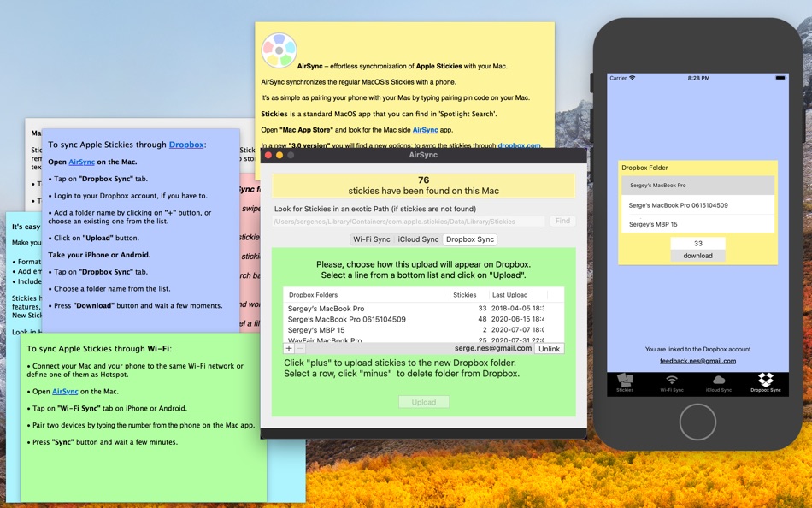The width and height of the screenshot is (812, 508).
Task: Tap Serge's MacBook Pro 0615104509 on phone
Action: 697,205
